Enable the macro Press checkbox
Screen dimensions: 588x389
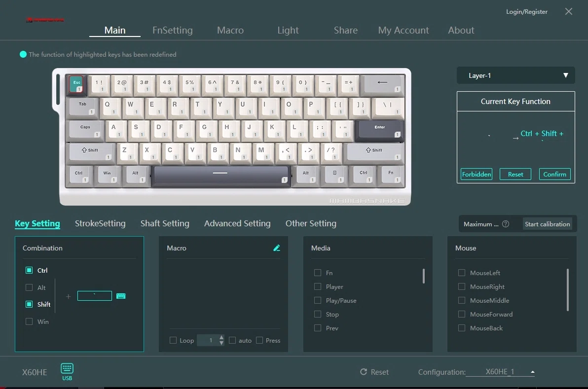(x=259, y=340)
